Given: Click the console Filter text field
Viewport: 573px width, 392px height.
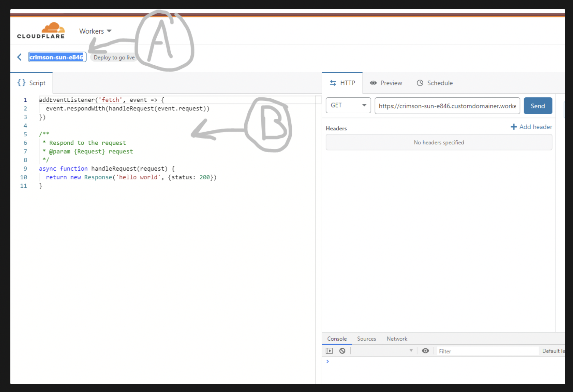Looking at the screenshot, I should click(x=487, y=351).
